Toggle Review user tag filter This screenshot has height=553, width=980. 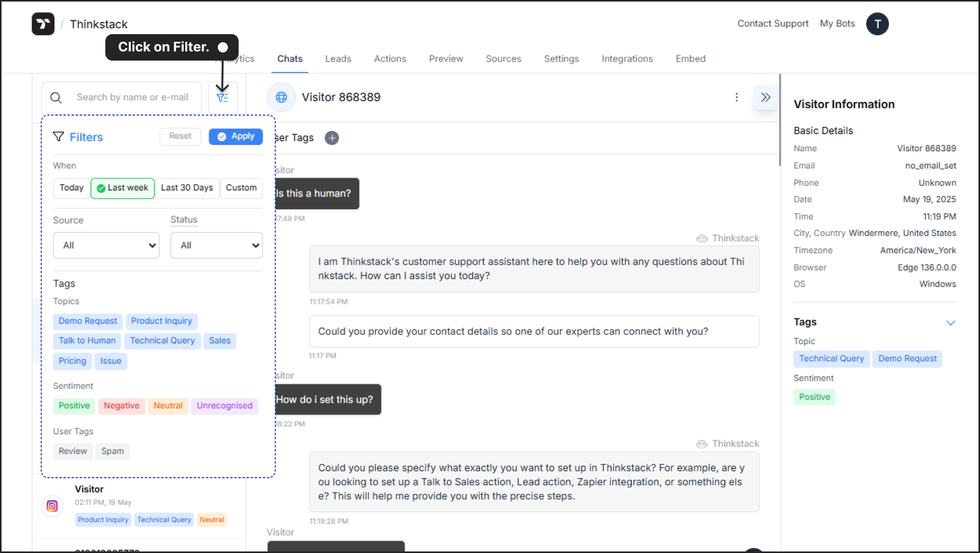pos(73,451)
